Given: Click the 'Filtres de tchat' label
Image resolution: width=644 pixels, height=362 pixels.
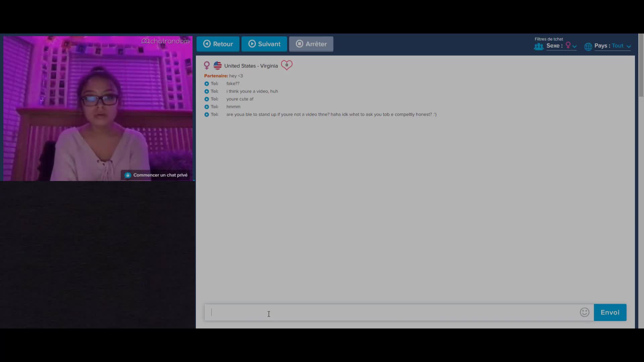Looking at the screenshot, I should pos(549,39).
